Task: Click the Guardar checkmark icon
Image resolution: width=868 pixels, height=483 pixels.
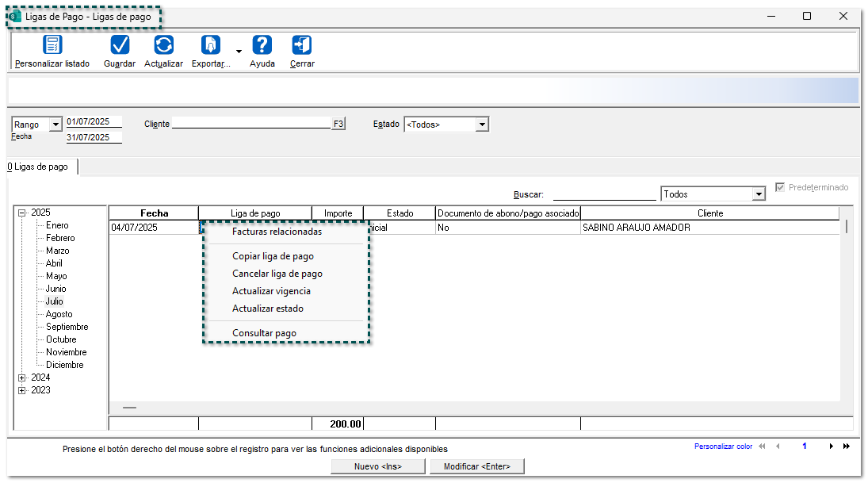Action: pos(120,45)
